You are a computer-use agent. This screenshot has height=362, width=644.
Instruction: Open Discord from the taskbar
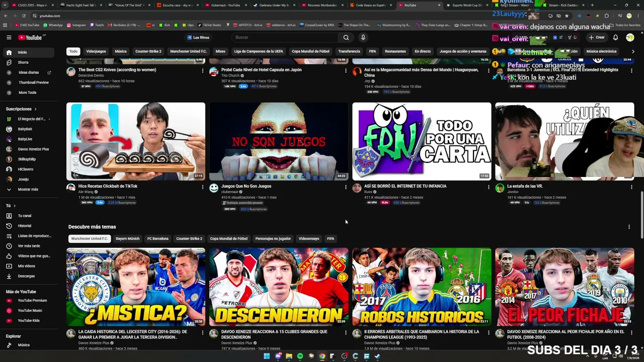[278, 356]
